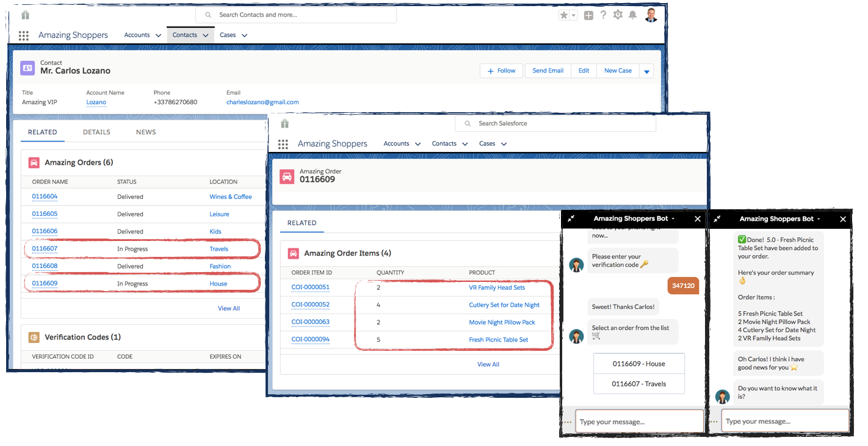Viewport: 868px width, 446px height.
Task: Click the Verification Codes list icon
Action: click(x=34, y=337)
